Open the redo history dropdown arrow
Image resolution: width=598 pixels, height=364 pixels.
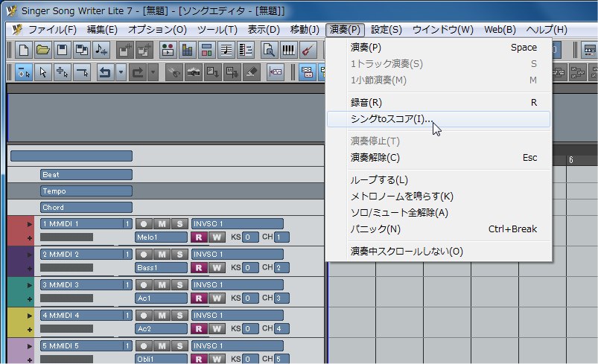coord(153,72)
